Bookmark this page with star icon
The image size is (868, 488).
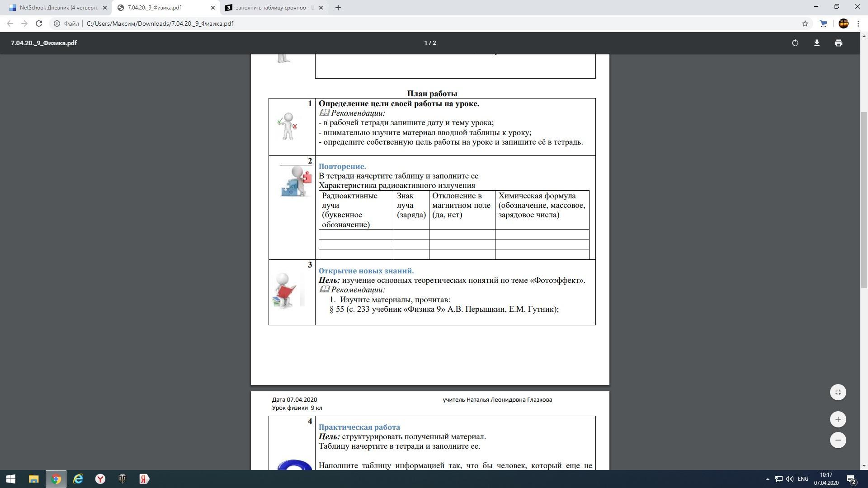click(805, 23)
